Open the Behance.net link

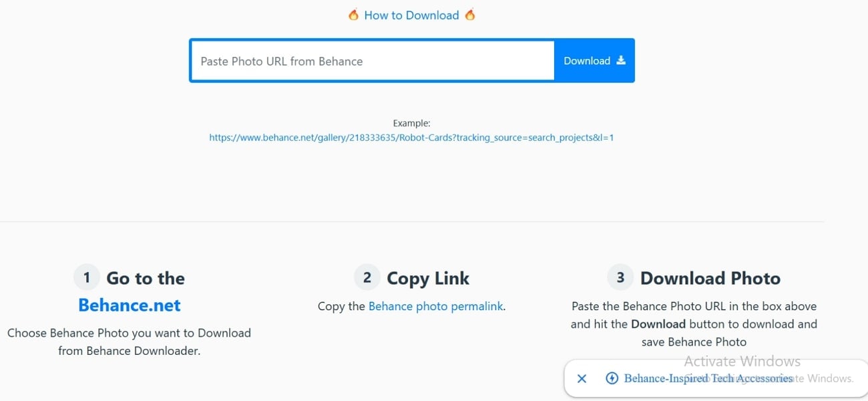tap(130, 305)
